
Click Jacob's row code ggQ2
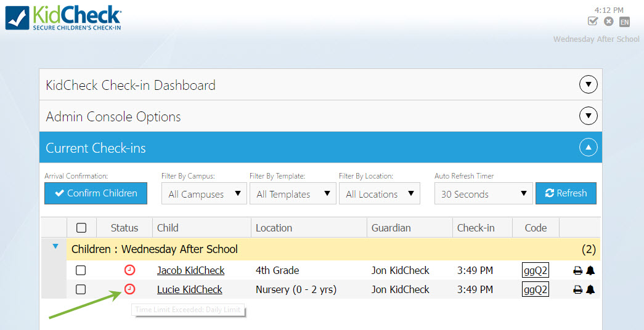tap(536, 270)
